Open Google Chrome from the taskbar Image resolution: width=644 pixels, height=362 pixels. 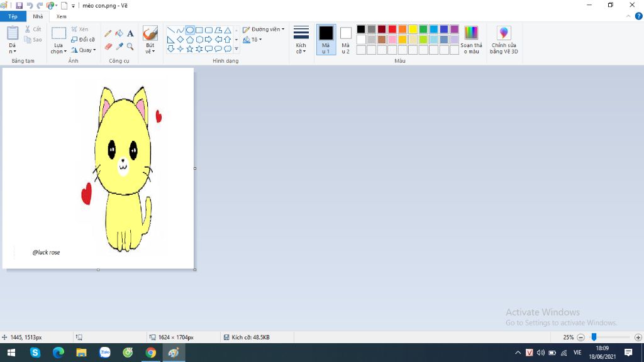[151, 353]
